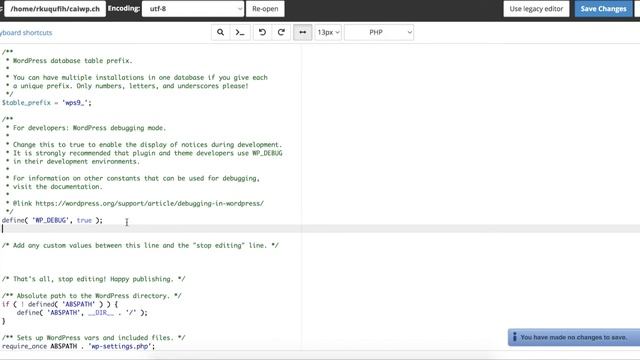Click the 'You have made no changes' notice
The image size is (640, 360).
click(573, 337)
